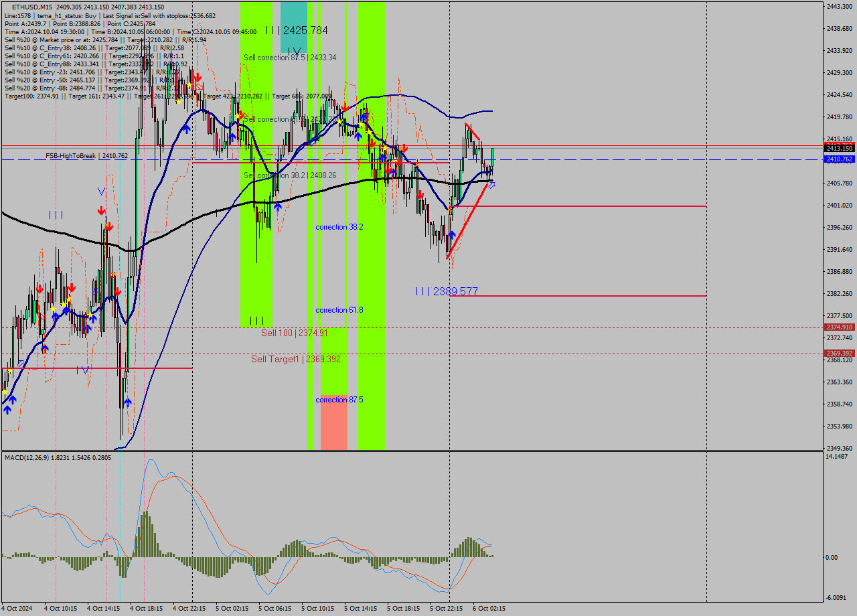Screen dimensions: 857x616
Task: Click the black current price tag 2413.150
Action: (839, 148)
